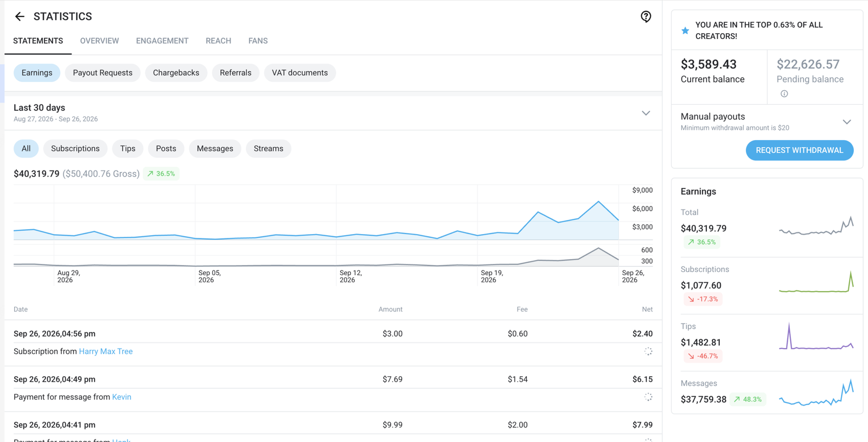Viewport: 868px width, 442px height.
Task: Click the Subscriptions sparkline chart
Action: click(x=816, y=282)
